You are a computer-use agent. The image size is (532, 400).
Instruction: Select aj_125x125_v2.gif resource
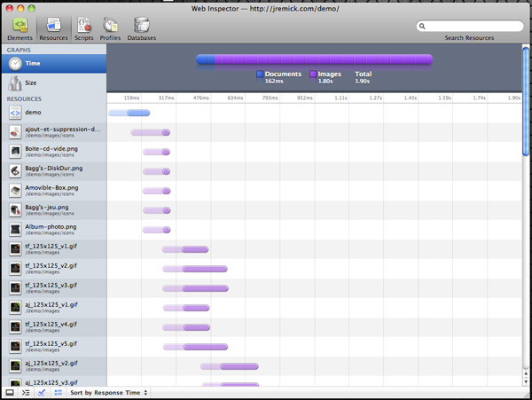pos(54,366)
